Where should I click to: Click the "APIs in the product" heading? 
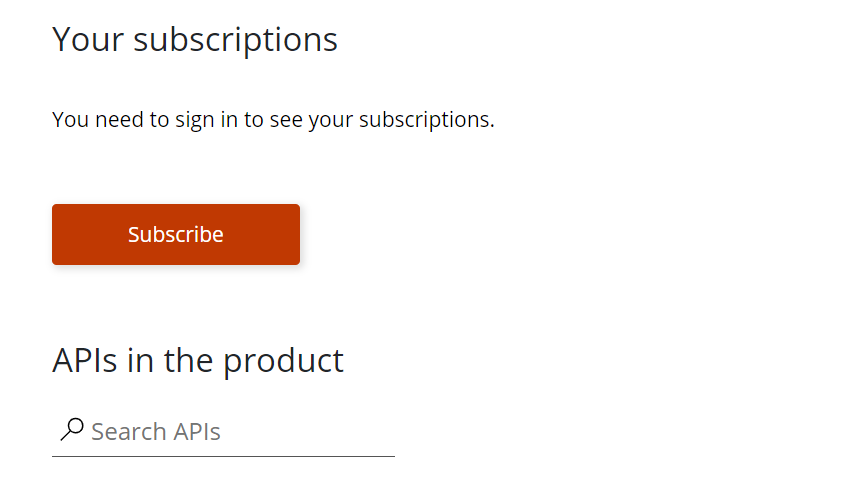[x=198, y=360]
